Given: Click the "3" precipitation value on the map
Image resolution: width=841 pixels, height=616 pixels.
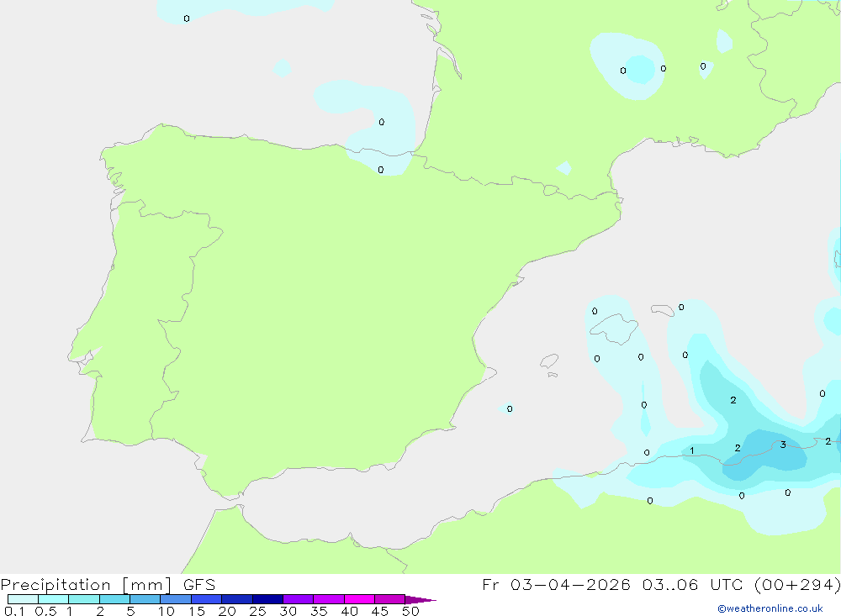Looking at the screenshot, I should [783, 445].
